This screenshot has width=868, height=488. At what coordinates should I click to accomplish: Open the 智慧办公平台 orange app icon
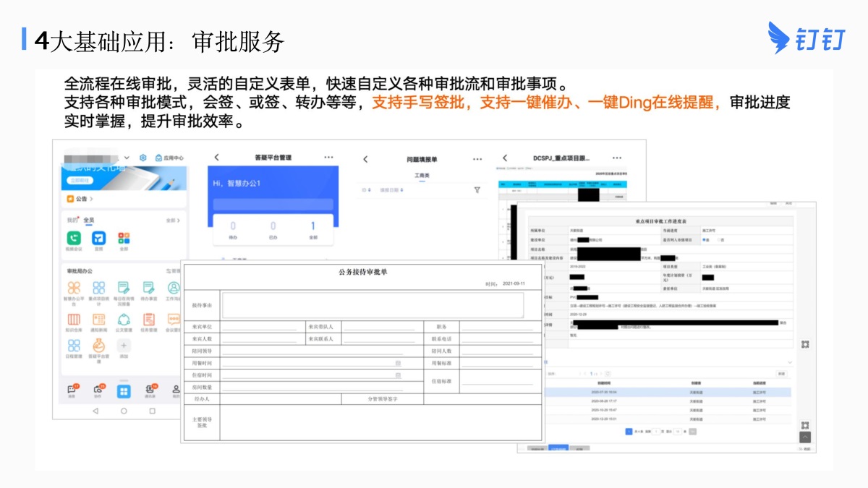[74, 288]
